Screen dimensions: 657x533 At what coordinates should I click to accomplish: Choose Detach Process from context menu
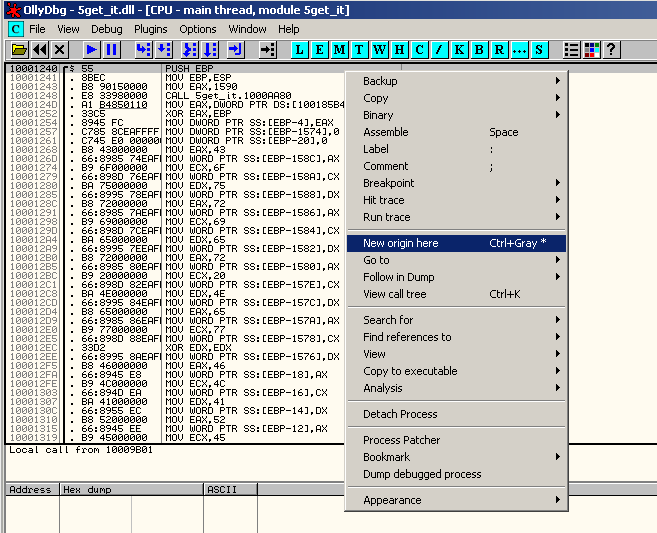[x=400, y=414]
